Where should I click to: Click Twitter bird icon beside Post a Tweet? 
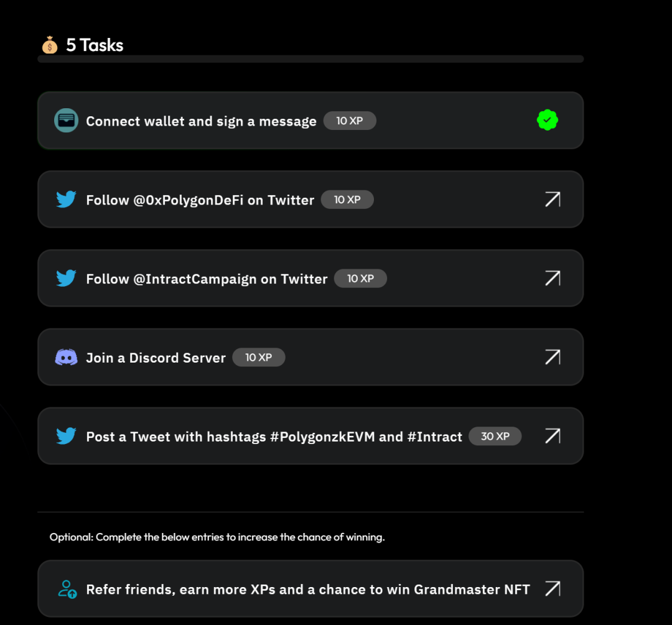[x=66, y=436]
